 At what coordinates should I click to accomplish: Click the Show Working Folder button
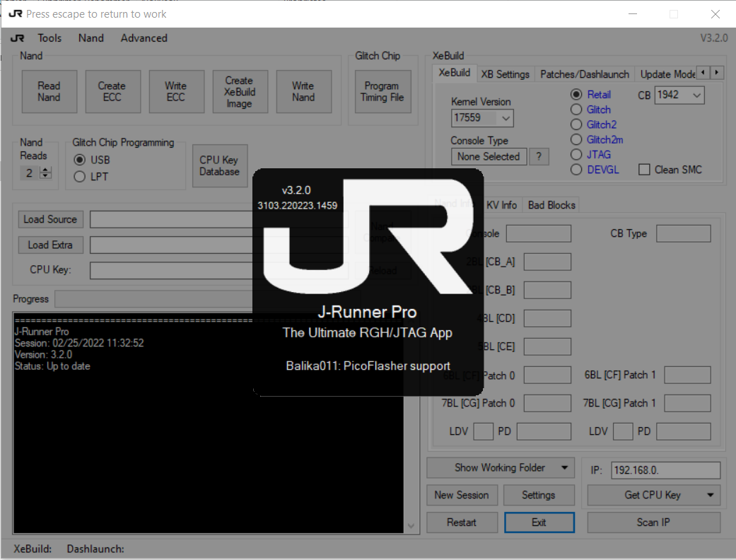(x=500, y=468)
